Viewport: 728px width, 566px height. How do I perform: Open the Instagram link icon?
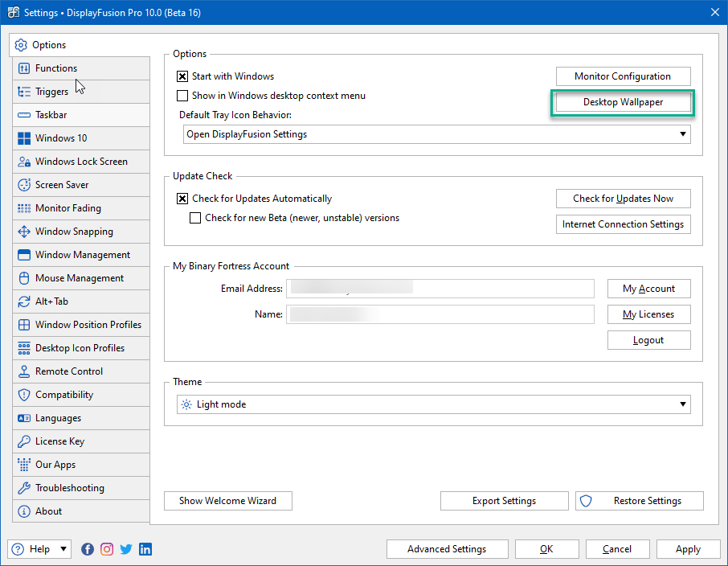(x=107, y=549)
